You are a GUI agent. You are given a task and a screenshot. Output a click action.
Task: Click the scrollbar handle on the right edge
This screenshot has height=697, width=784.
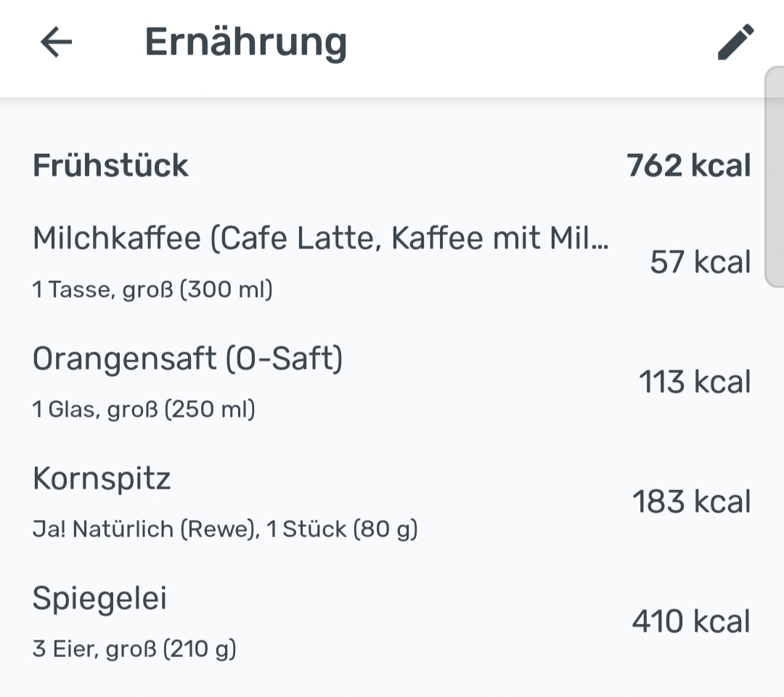[775, 178]
